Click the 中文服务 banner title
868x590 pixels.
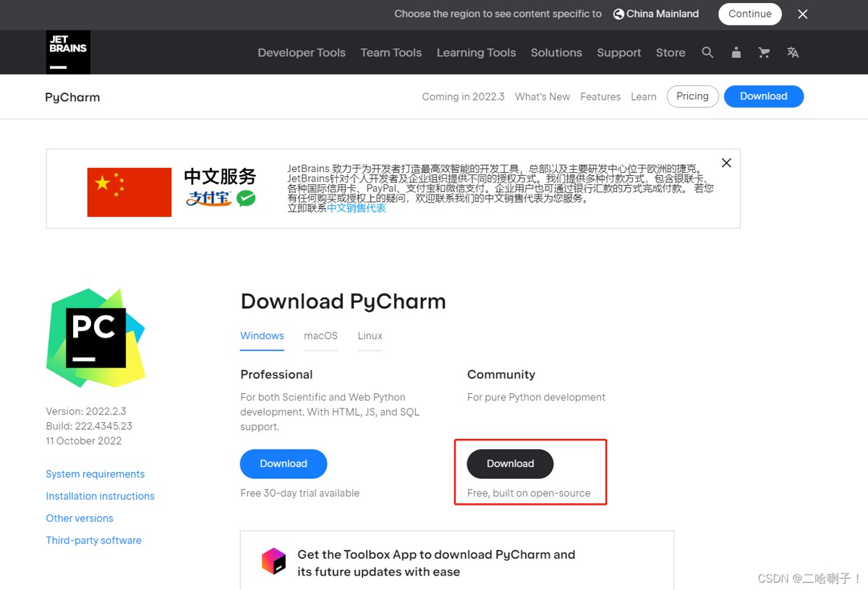[x=220, y=176]
